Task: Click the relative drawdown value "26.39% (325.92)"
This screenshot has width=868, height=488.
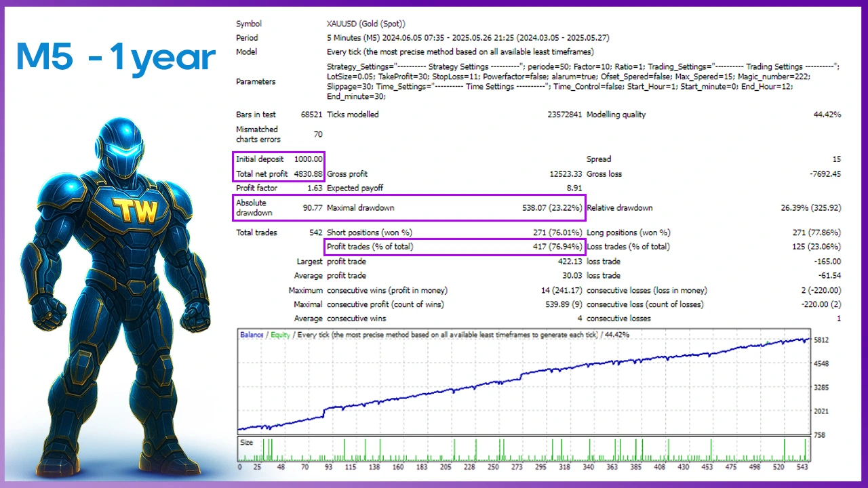Action: (811, 208)
